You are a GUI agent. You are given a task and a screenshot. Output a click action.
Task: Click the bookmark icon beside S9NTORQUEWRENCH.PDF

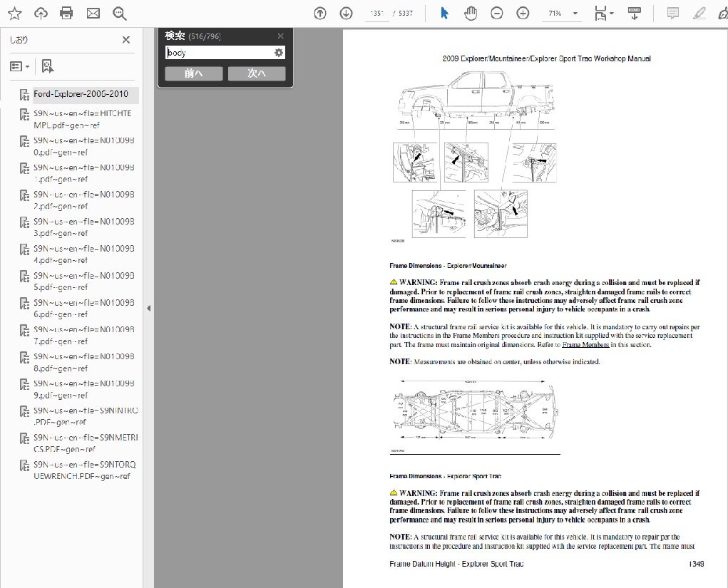coord(24,465)
